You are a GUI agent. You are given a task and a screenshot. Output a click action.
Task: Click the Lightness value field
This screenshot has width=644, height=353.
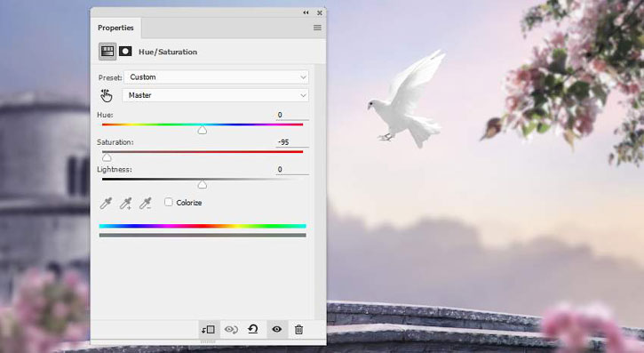click(x=292, y=169)
